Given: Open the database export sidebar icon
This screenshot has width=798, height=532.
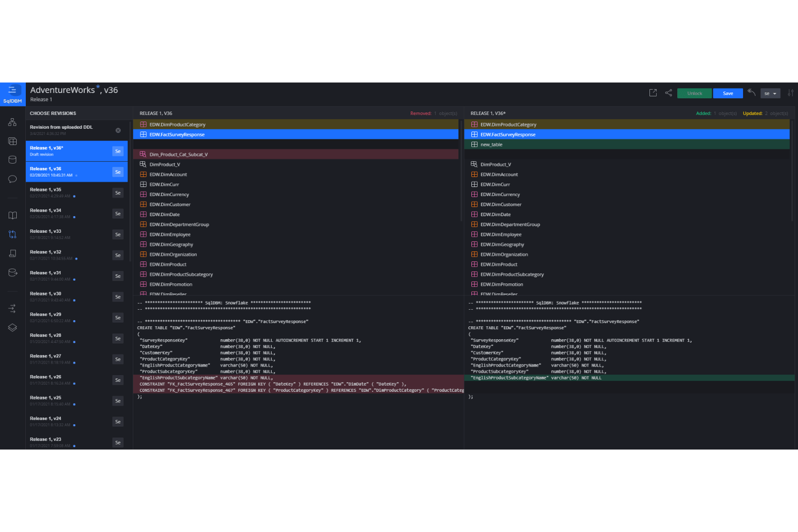Looking at the screenshot, I should (x=12, y=272).
